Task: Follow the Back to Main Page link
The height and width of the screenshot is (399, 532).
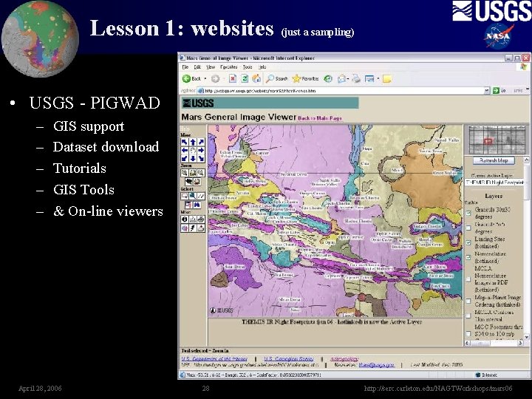Action: (x=320, y=118)
